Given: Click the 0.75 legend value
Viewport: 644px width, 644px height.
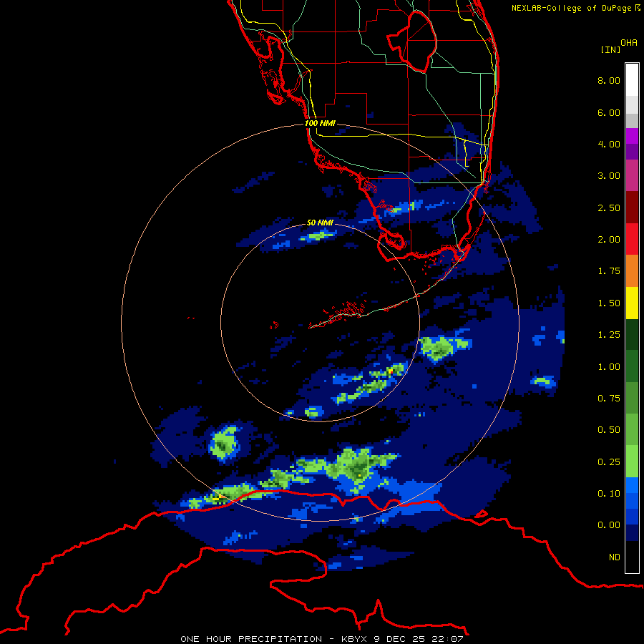Looking at the screenshot, I should (609, 399).
